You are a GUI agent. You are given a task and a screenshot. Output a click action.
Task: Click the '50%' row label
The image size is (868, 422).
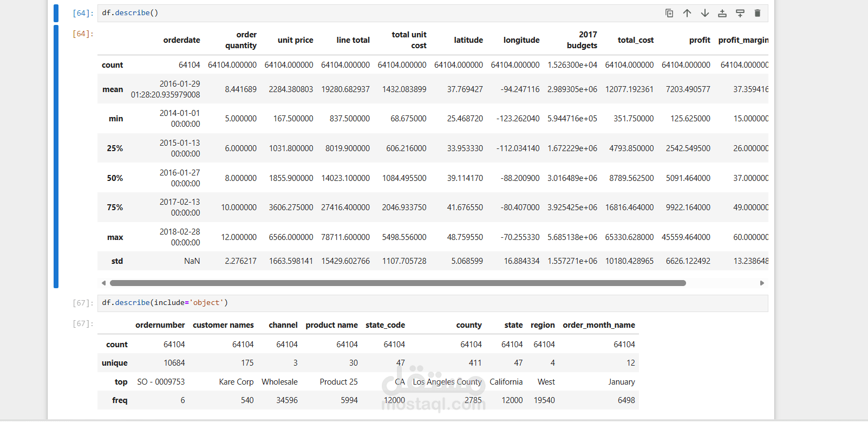(x=115, y=178)
